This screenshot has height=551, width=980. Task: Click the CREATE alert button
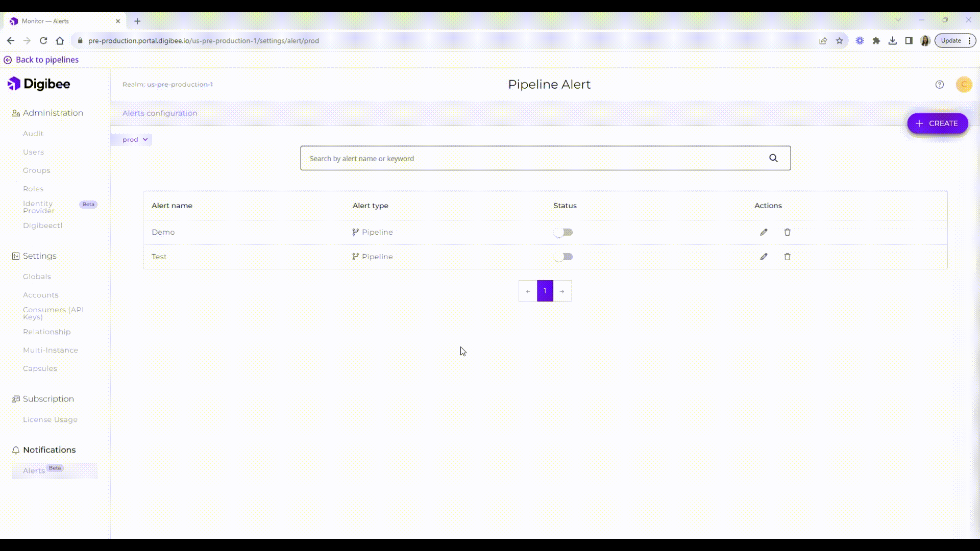pyautogui.click(x=937, y=123)
